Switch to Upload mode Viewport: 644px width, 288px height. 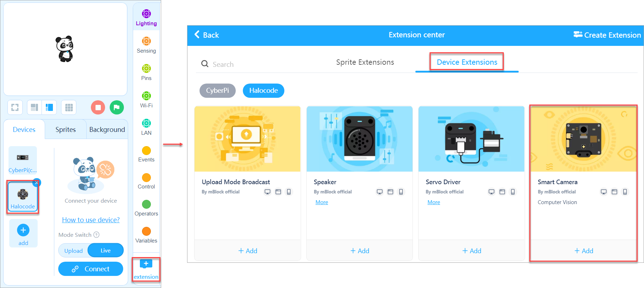[x=73, y=251]
